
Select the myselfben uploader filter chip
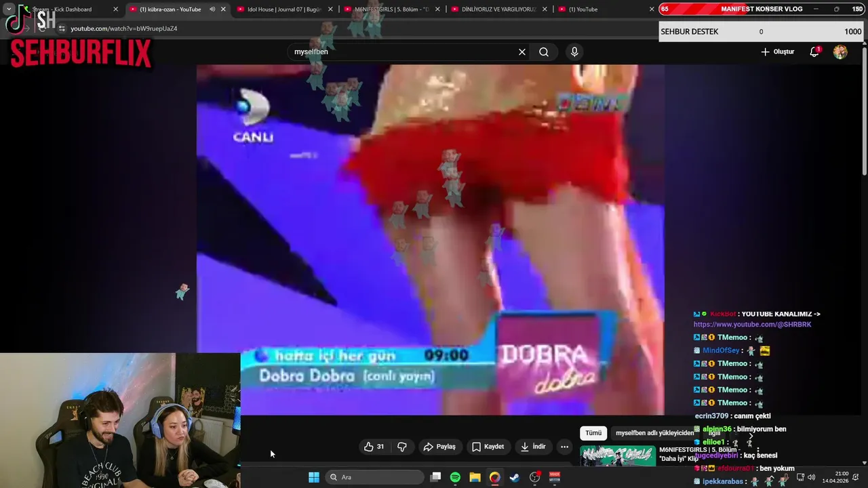click(654, 433)
